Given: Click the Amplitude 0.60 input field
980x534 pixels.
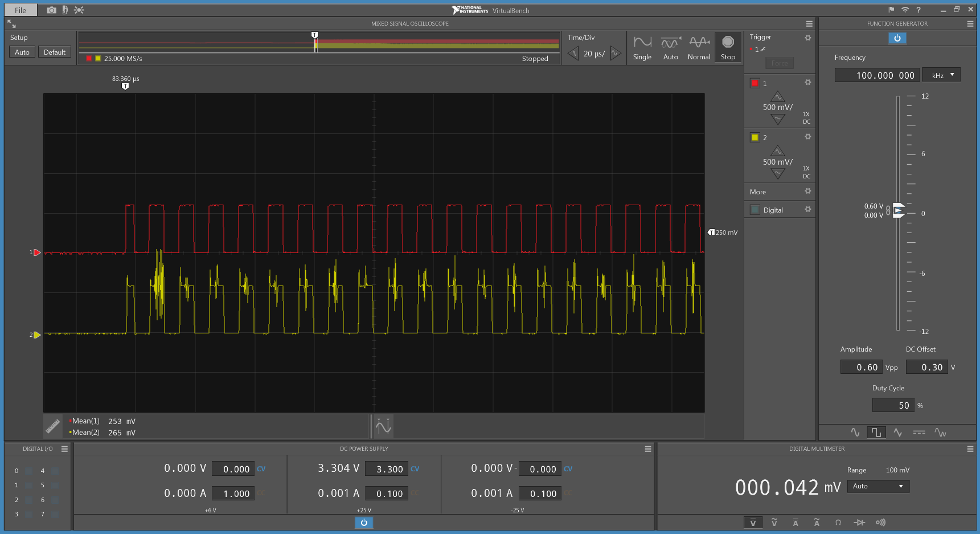Looking at the screenshot, I should click(862, 367).
